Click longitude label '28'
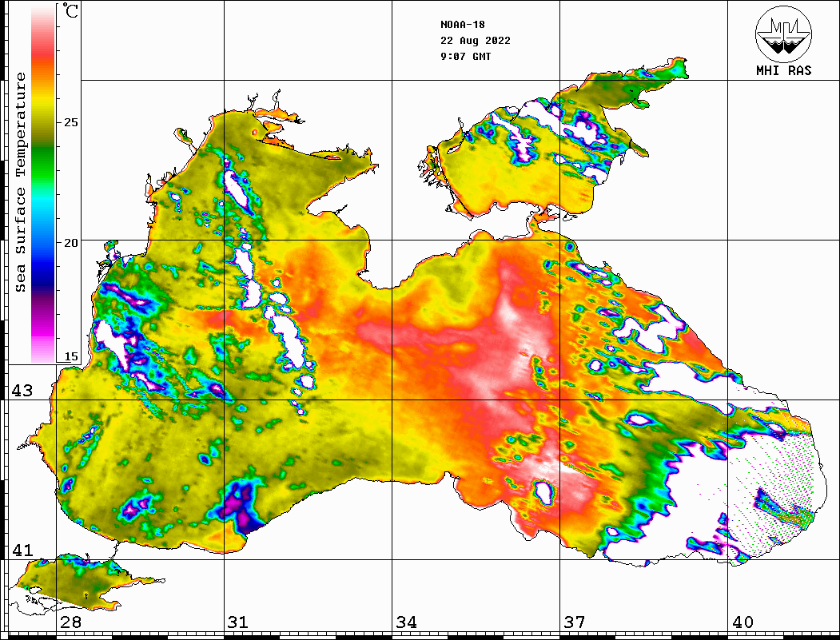 click(x=70, y=622)
